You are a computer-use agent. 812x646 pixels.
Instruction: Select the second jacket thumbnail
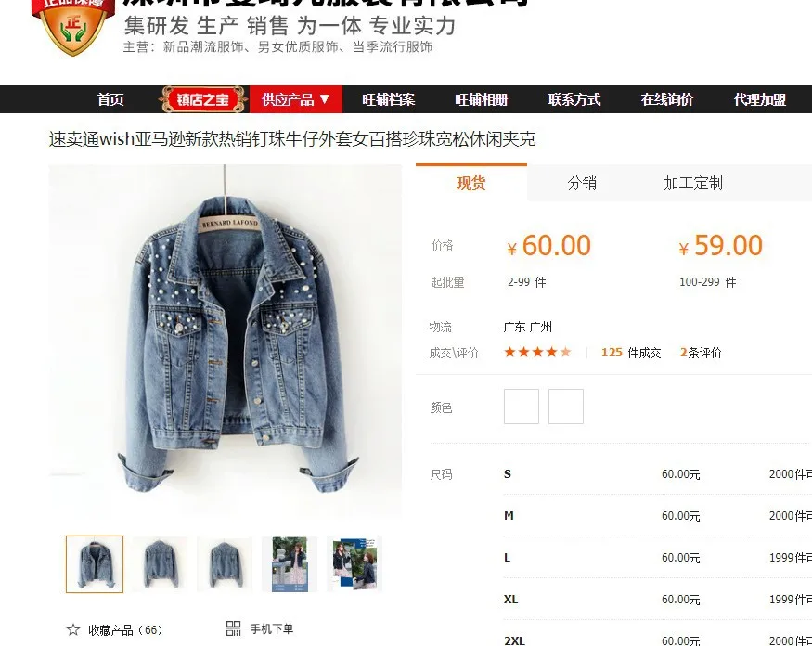pyautogui.click(x=160, y=564)
